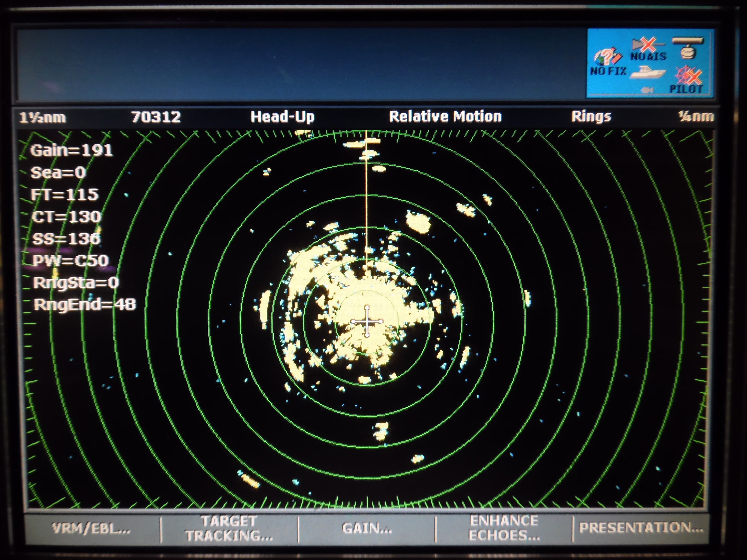The image size is (747, 560).
Task: Open the TARGET TRACKING soft key menu
Action: tap(229, 529)
